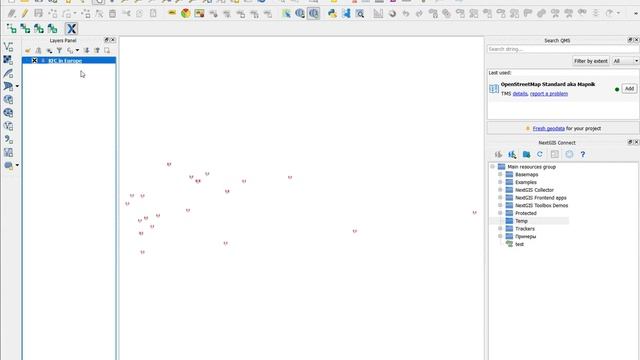
Task: Click the report a problem link
Action: coord(549,94)
